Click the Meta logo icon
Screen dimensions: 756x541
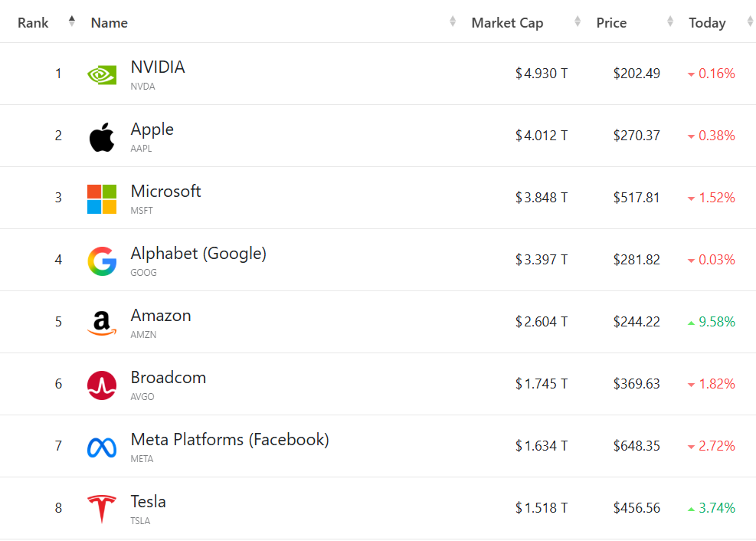[102, 447]
